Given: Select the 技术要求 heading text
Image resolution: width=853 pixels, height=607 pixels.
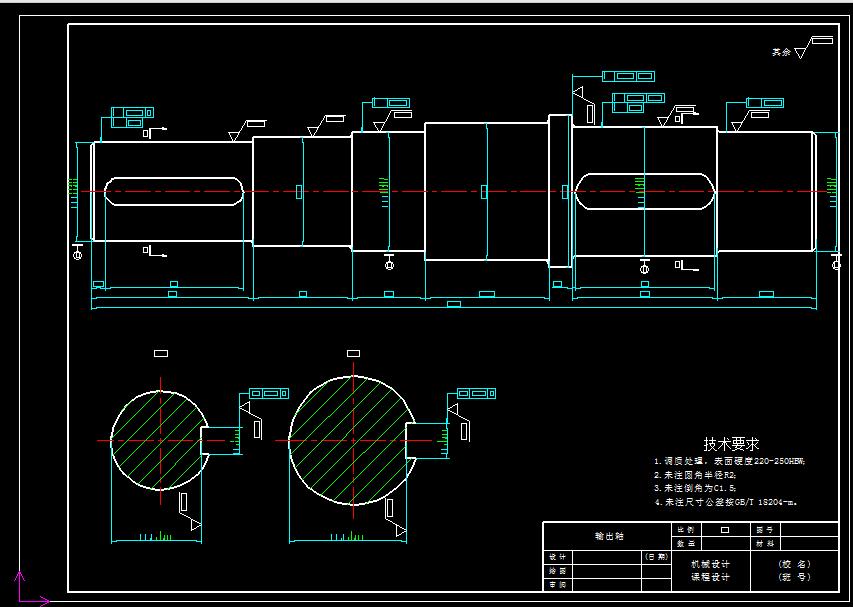Looking at the screenshot, I should pos(731,444).
